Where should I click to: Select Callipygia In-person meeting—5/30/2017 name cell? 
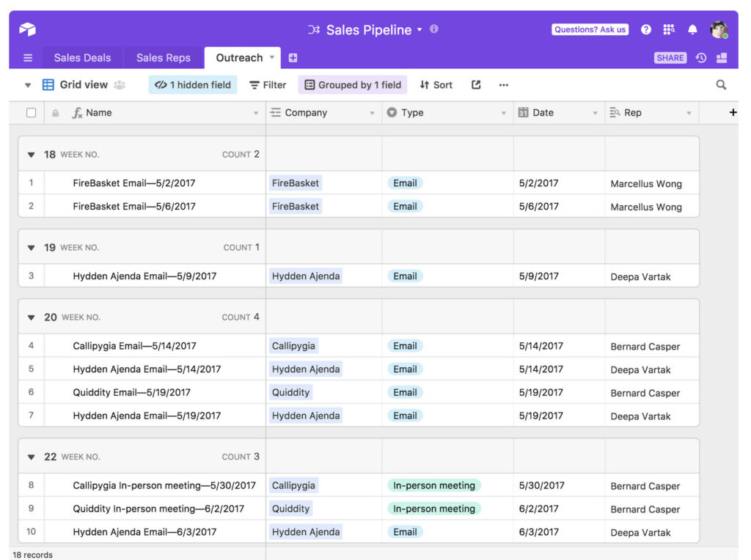[x=155, y=485]
